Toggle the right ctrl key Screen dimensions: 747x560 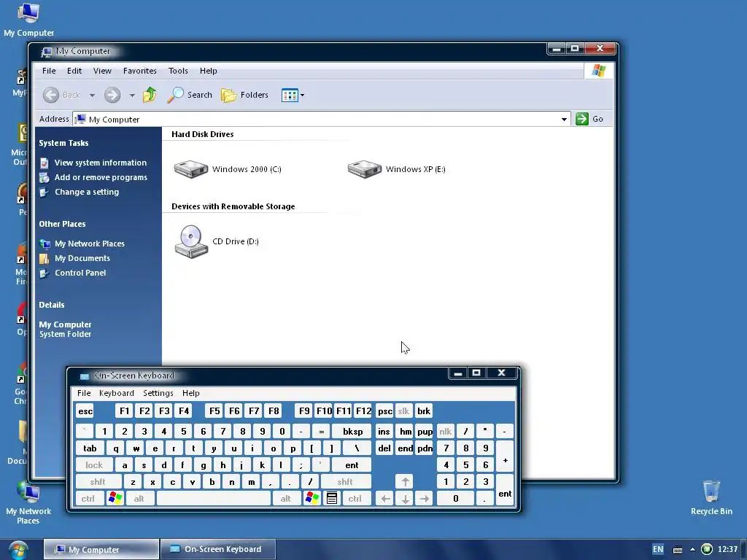tap(355, 499)
